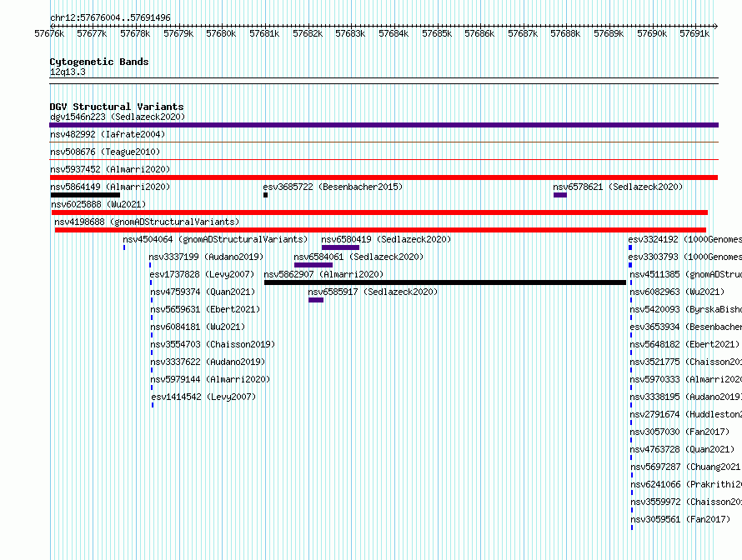Select the red nsv5937452 variant bar

(384, 177)
